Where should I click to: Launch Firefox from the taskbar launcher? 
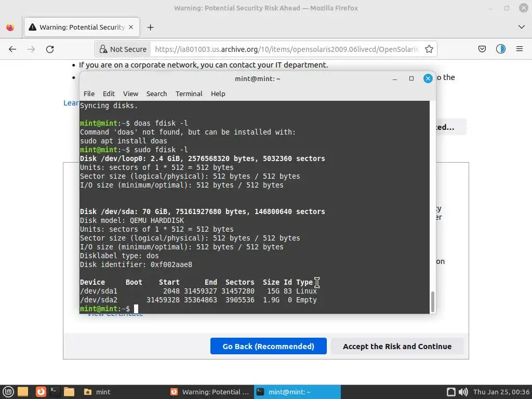click(x=41, y=392)
